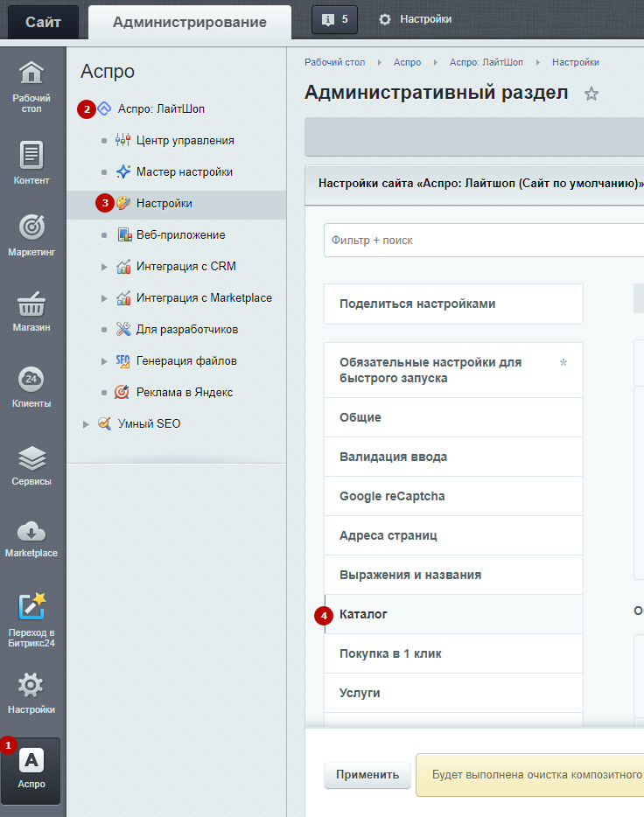Open Для разработчиков tree item
This screenshot has height=817, width=644.
(x=187, y=329)
